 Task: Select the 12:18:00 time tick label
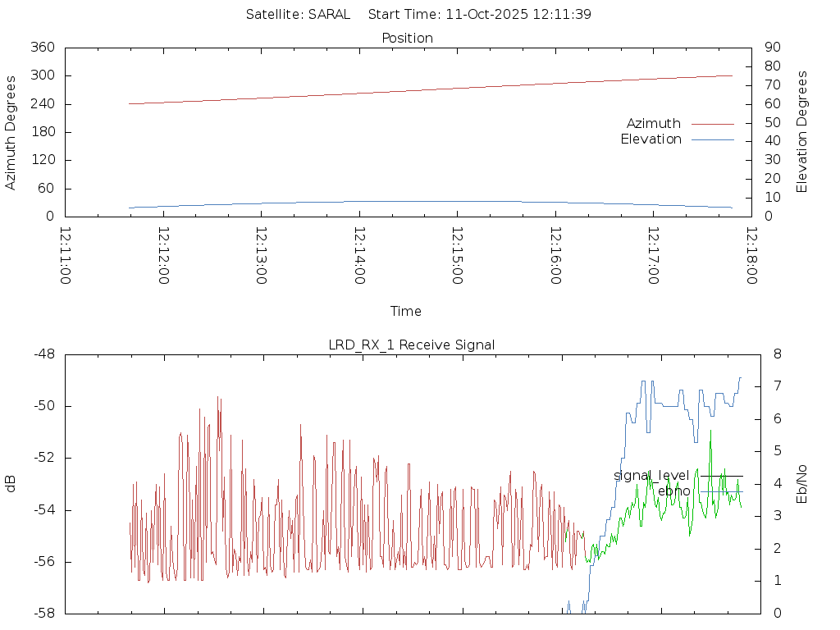tap(750, 255)
